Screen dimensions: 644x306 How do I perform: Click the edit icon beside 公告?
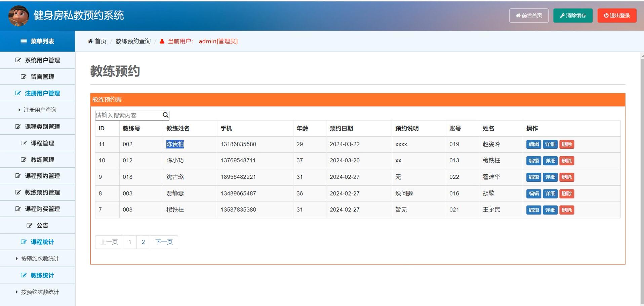[29, 226]
